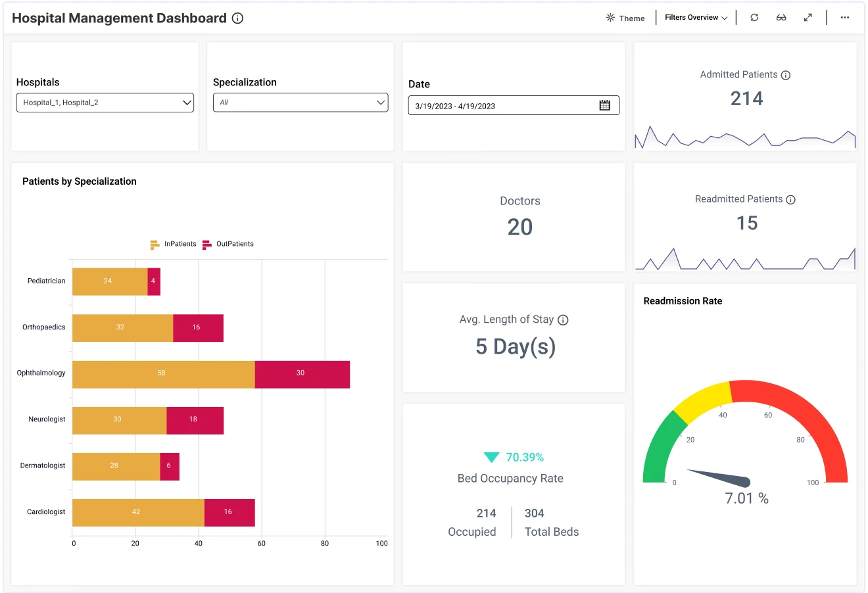Image resolution: width=868 pixels, height=593 pixels.
Task: Toggle the InPatients legend series
Action: (173, 244)
